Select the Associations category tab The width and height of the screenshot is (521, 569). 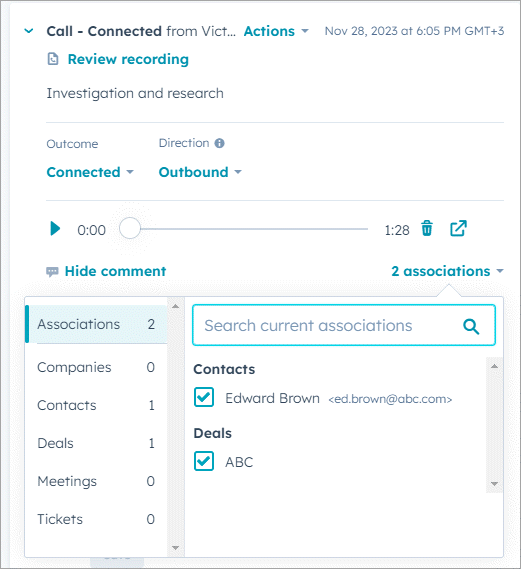(96, 324)
